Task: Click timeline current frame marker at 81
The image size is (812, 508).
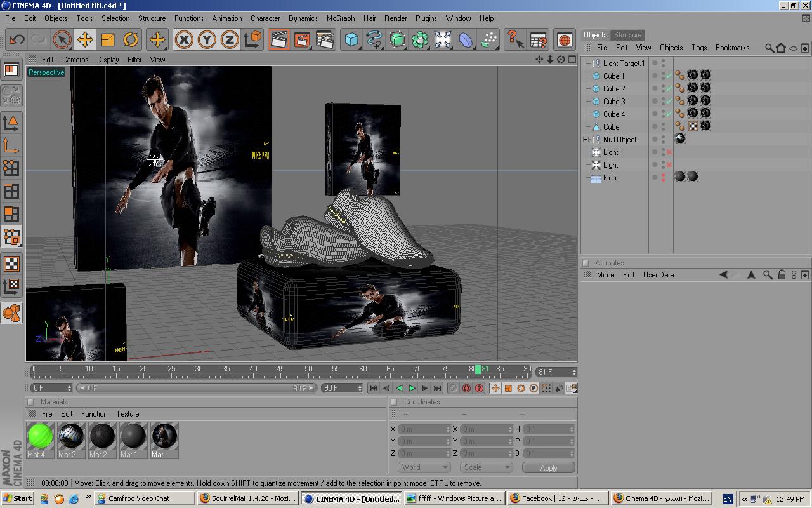Action: [x=478, y=369]
